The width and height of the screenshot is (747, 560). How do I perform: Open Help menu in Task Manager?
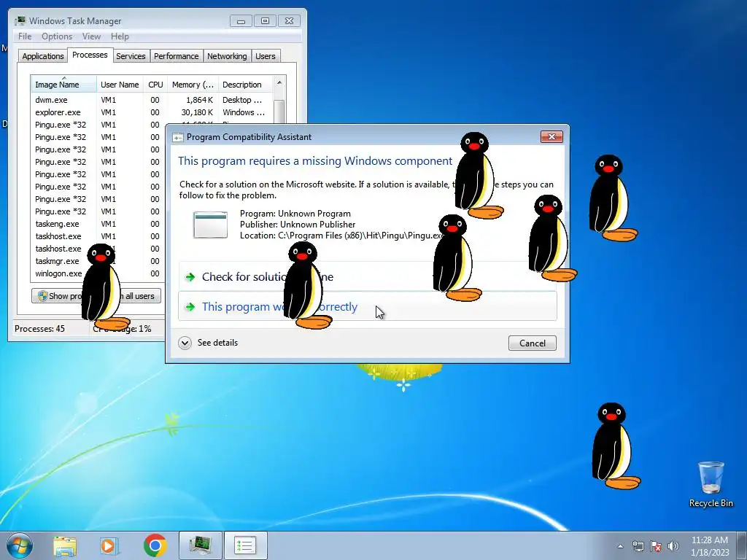point(120,36)
